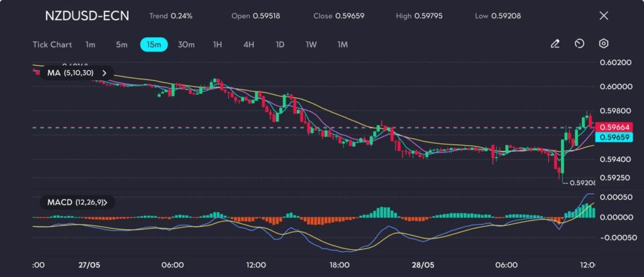Click the highlighted 15m timeframe
This screenshot has width=644, height=277.
153,45
